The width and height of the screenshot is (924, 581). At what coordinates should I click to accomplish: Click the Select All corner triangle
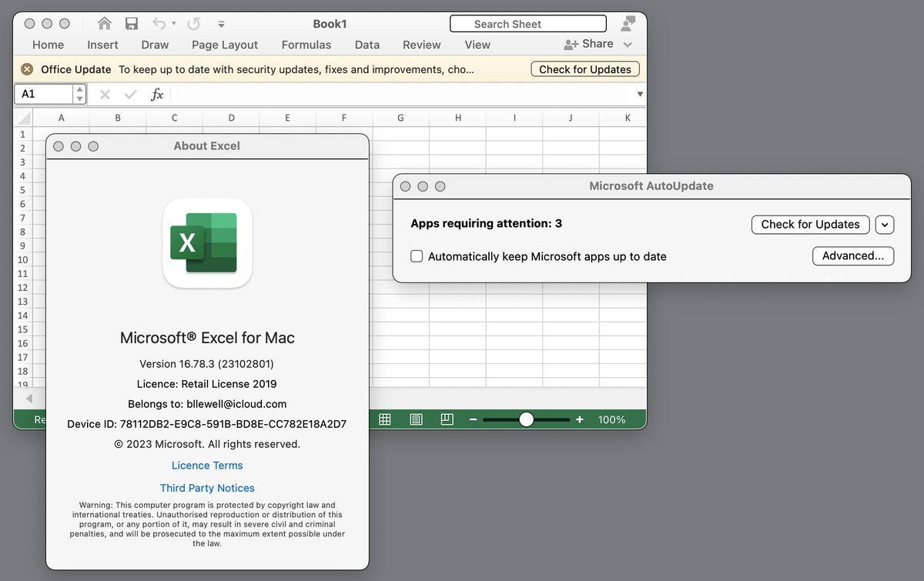pyautogui.click(x=23, y=118)
